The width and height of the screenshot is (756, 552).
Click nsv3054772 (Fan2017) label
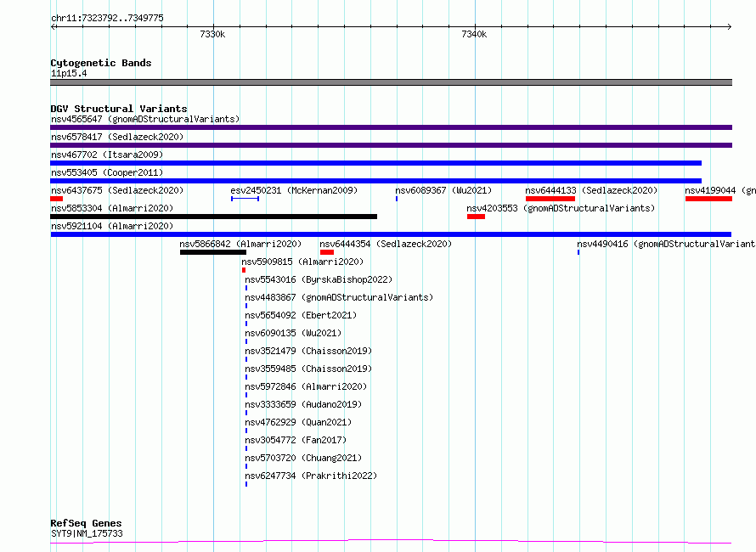(x=296, y=440)
